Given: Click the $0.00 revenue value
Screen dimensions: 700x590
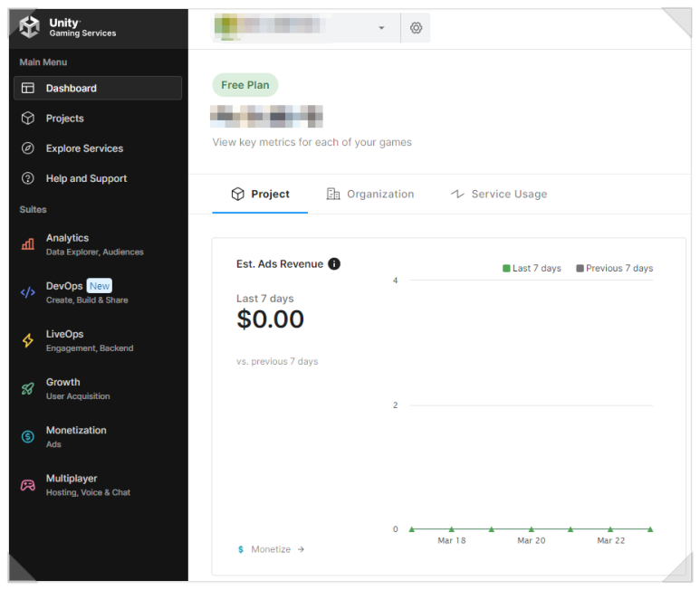Looking at the screenshot, I should click(270, 319).
